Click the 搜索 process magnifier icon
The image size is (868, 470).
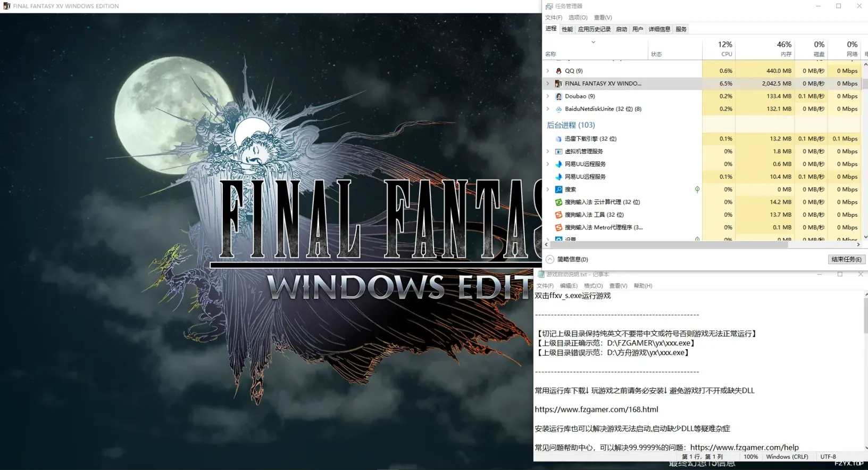pos(558,189)
